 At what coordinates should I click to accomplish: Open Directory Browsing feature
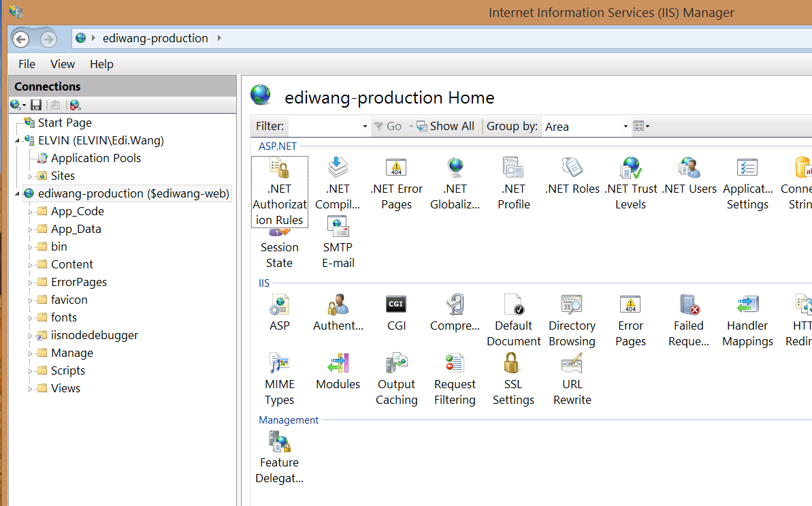572,321
